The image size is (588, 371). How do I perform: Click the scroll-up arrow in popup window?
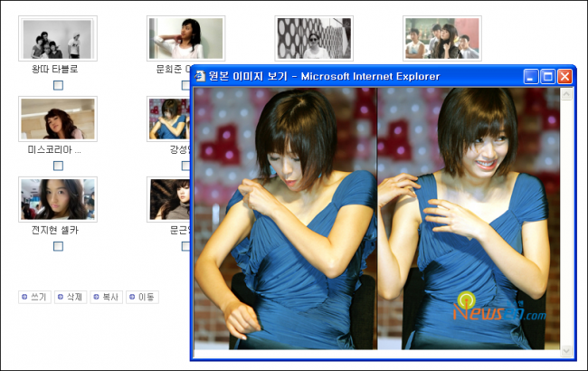coord(566,93)
